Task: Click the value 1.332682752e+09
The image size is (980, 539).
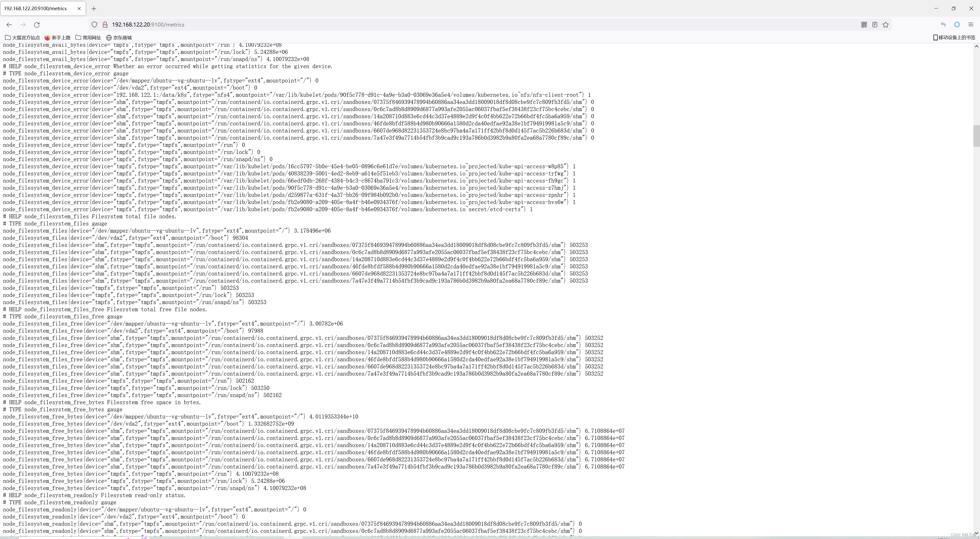Action: click(x=271, y=424)
